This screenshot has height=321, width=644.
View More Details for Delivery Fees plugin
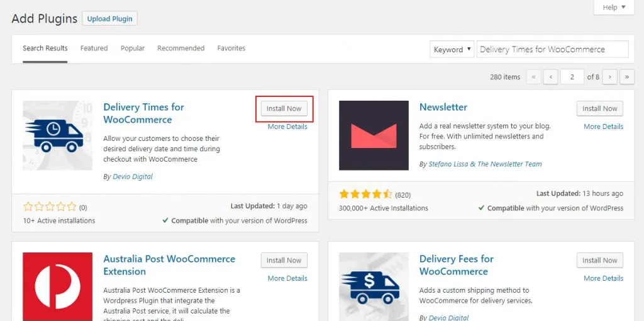point(603,278)
